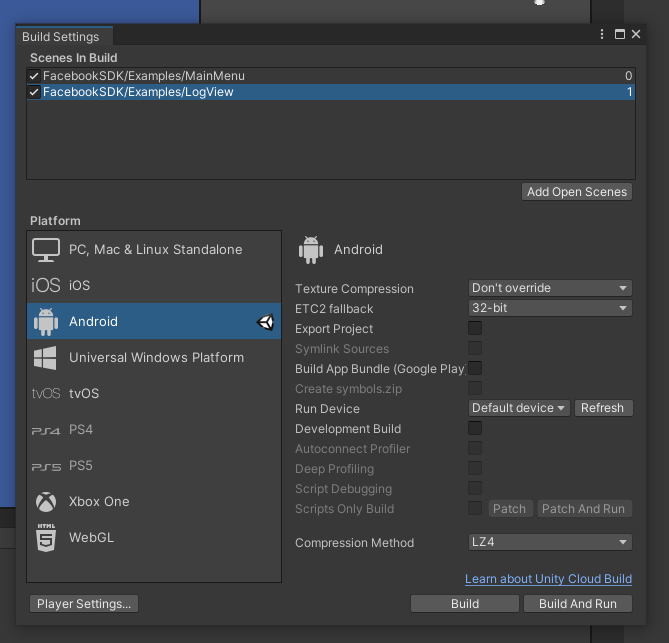Click the WebGL HTML5 shield icon
Viewport: 669px width, 643px height.
[46, 538]
